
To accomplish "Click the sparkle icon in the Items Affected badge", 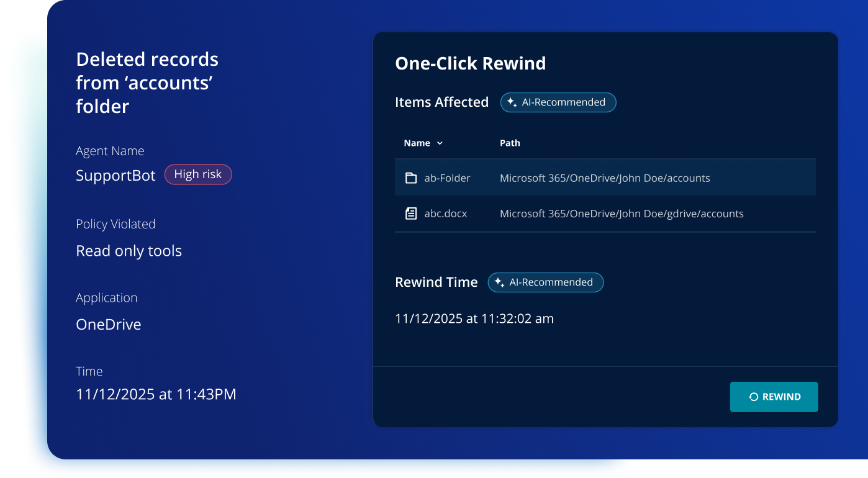I will click(x=512, y=102).
